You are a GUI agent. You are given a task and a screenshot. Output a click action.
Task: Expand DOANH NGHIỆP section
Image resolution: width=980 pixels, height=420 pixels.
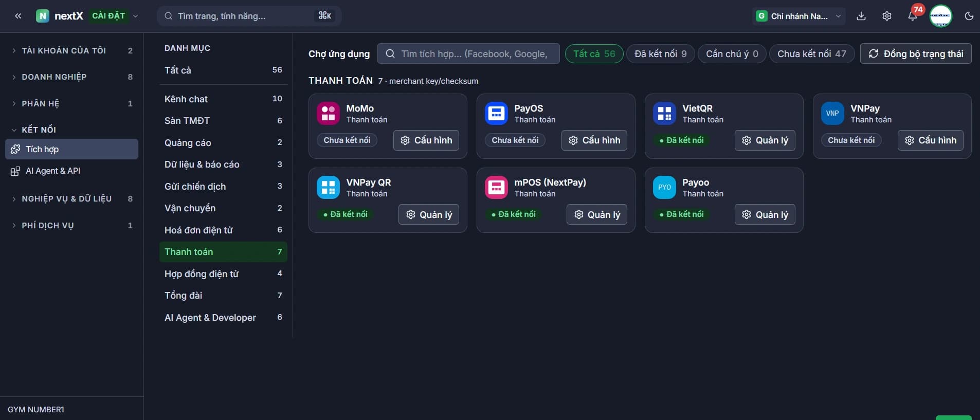coord(71,77)
